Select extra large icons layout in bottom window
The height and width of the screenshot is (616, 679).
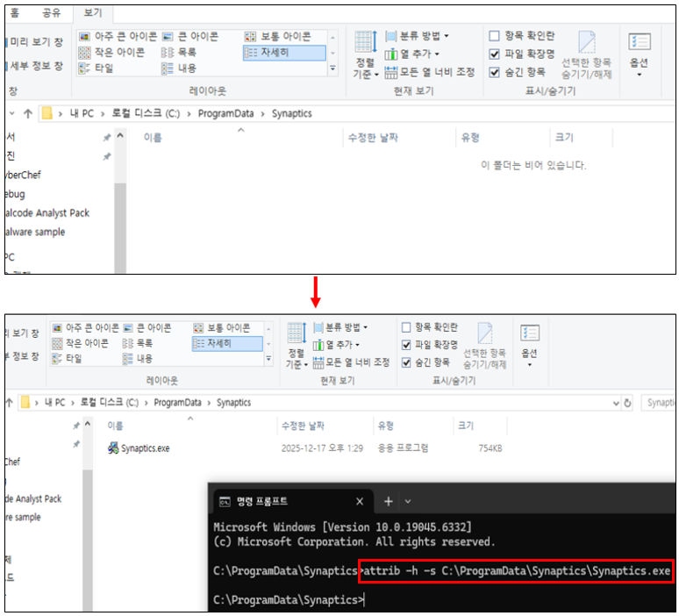85,328
